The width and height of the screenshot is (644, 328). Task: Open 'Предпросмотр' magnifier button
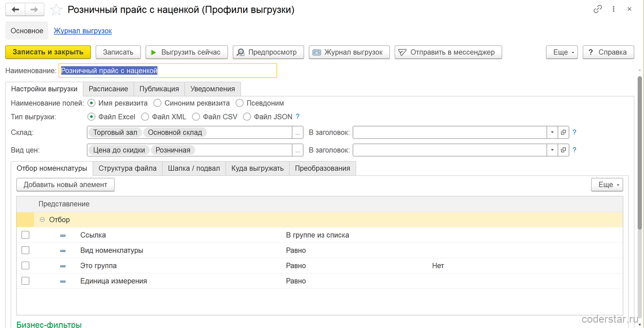coord(268,52)
